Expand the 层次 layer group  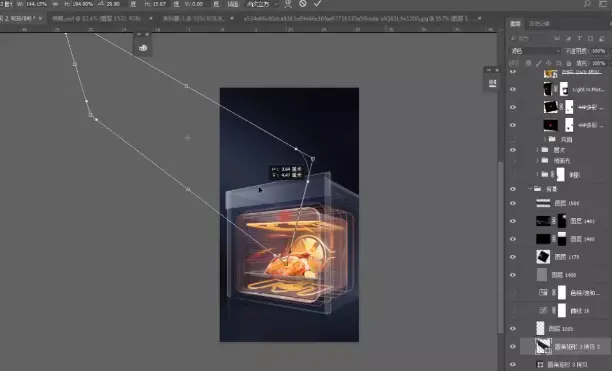pyautogui.click(x=537, y=150)
